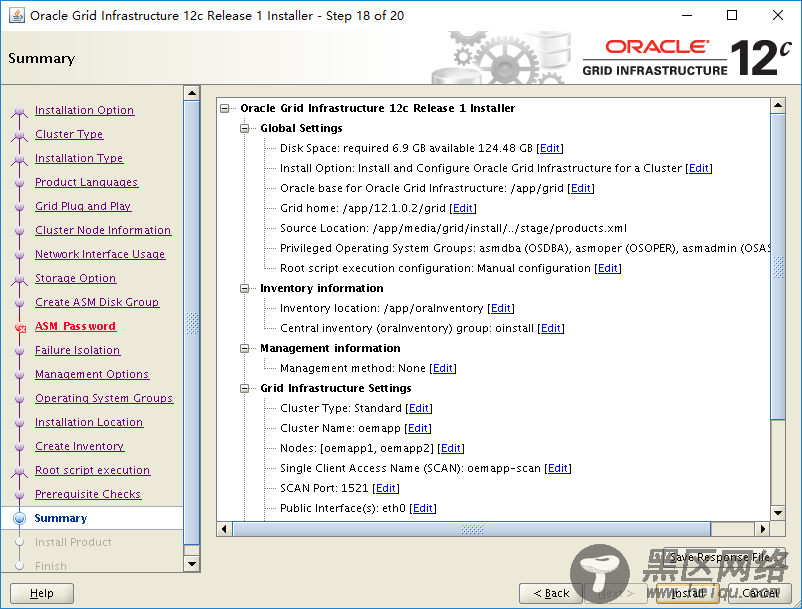Click Save Response File button
The width and height of the screenshot is (802, 609).
(724, 557)
